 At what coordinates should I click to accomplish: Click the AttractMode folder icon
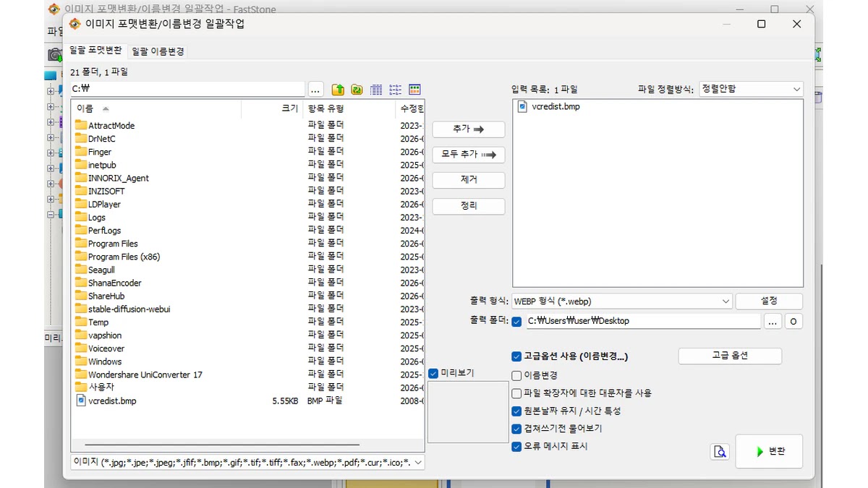click(x=81, y=125)
